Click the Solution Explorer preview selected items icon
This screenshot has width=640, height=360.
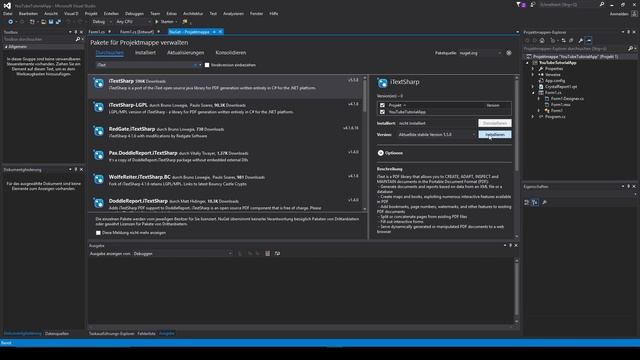coord(589,40)
